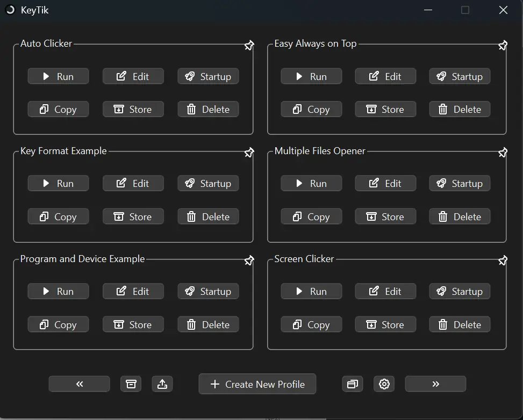Toggle pin on Easy Always on Top
Viewport: 523px width, 420px height.
pos(503,45)
